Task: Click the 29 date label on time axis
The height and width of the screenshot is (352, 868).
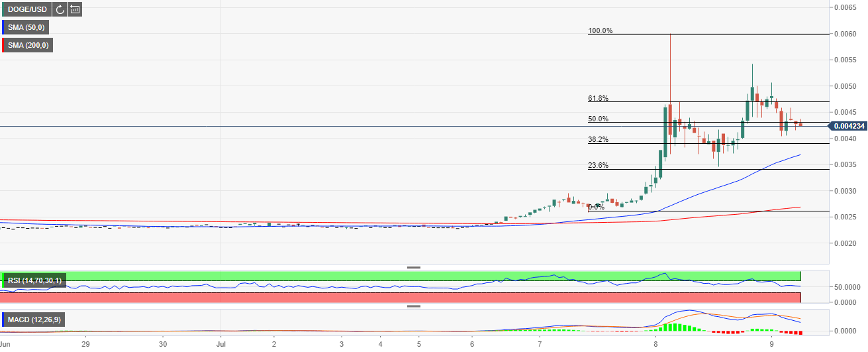Action: click(x=85, y=345)
